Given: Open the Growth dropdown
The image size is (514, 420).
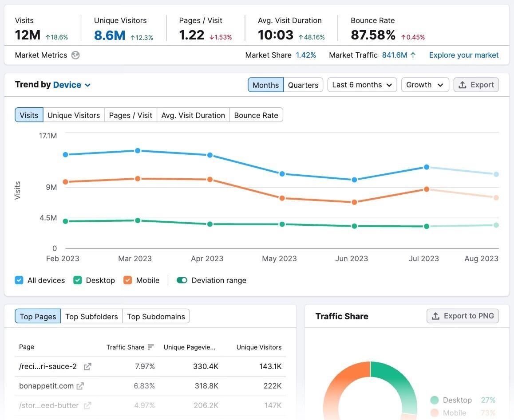Looking at the screenshot, I should [x=424, y=84].
